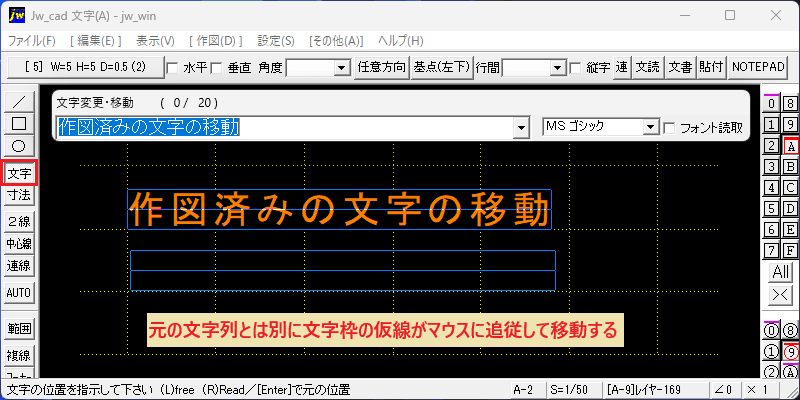Open the 角度 angle dropdown

point(318,68)
